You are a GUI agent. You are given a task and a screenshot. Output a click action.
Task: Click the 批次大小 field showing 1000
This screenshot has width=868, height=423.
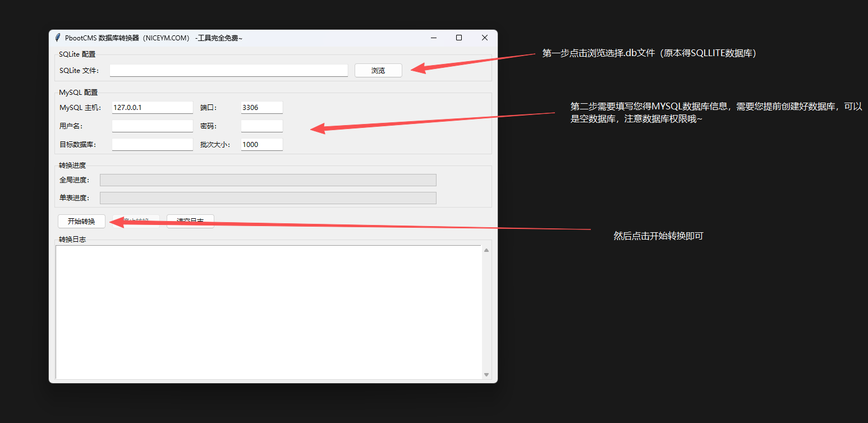pyautogui.click(x=261, y=144)
